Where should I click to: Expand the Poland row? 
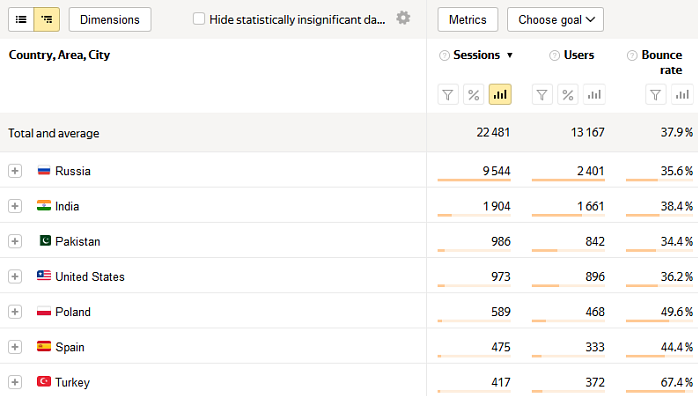click(x=15, y=312)
